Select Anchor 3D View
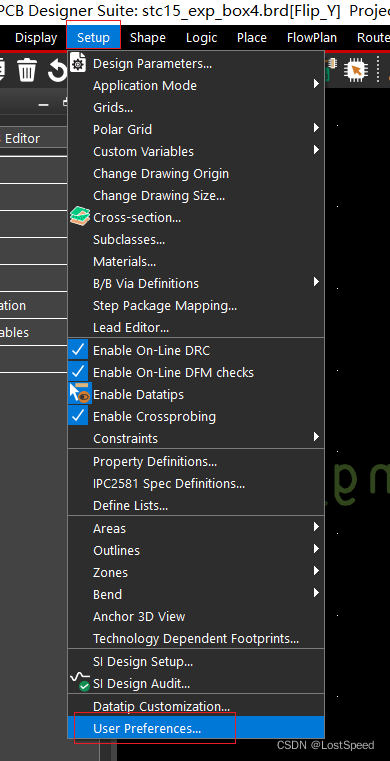Viewport: 390px width, 761px height. coord(195,616)
